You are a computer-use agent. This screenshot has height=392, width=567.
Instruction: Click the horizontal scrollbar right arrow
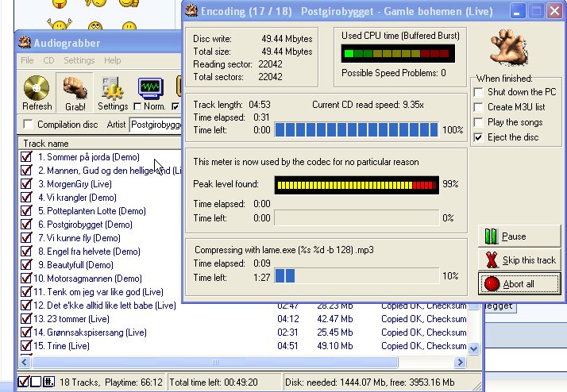point(460,362)
